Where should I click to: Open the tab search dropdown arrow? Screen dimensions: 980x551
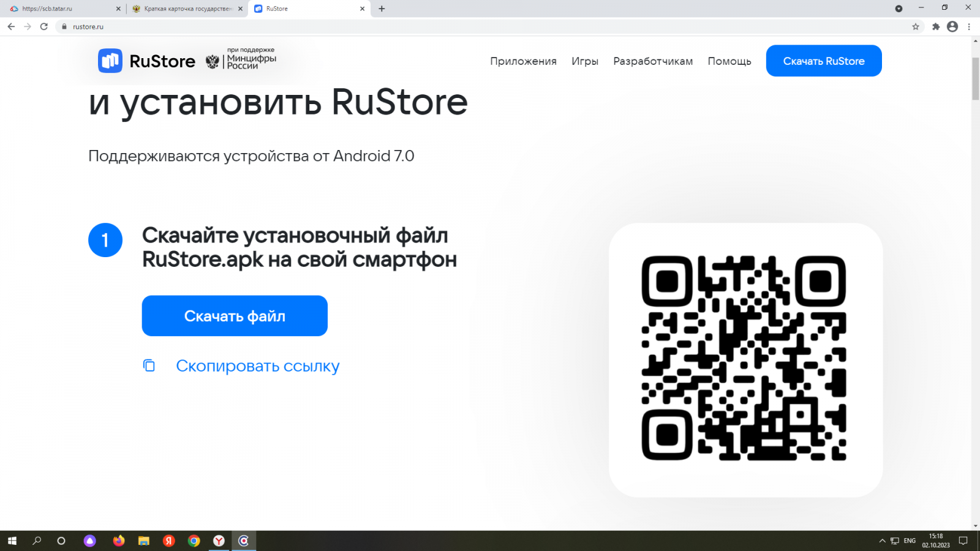pos(899,9)
